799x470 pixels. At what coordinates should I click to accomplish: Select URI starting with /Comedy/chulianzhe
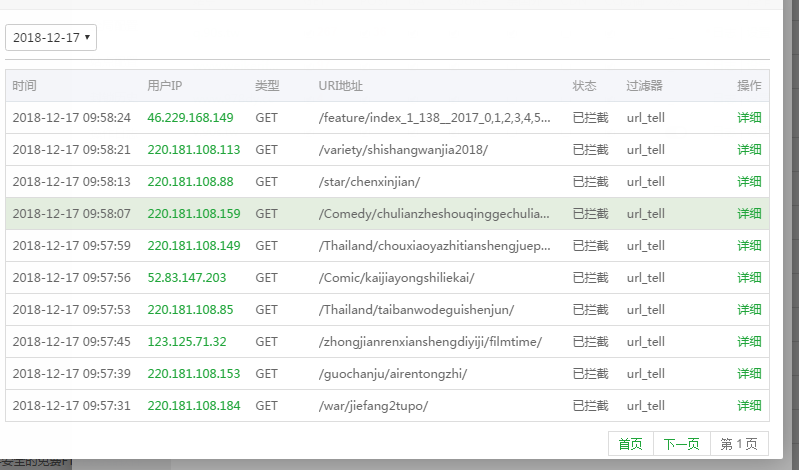point(434,214)
